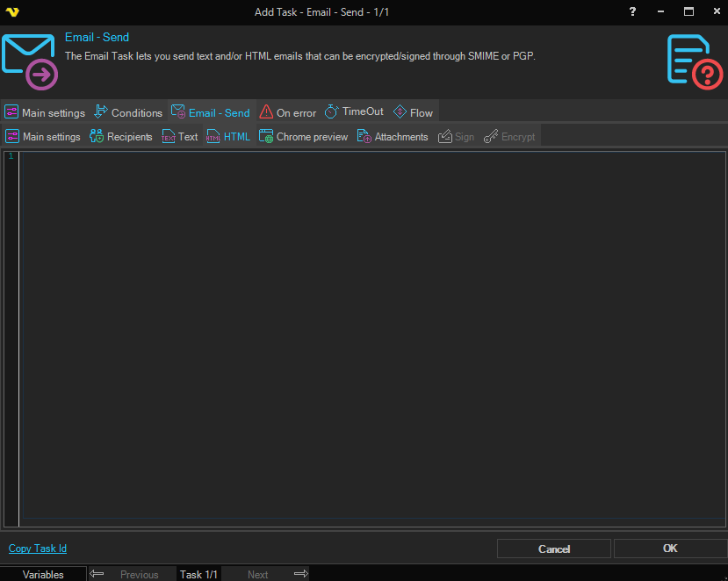Click the Conditions branch icon
This screenshot has width=728, height=581.
(x=101, y=112)
